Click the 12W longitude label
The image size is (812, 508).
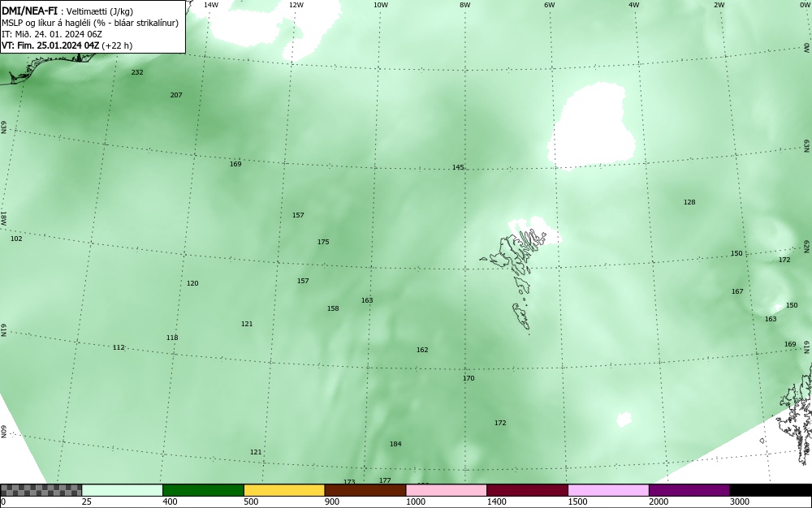pos(296,5)
